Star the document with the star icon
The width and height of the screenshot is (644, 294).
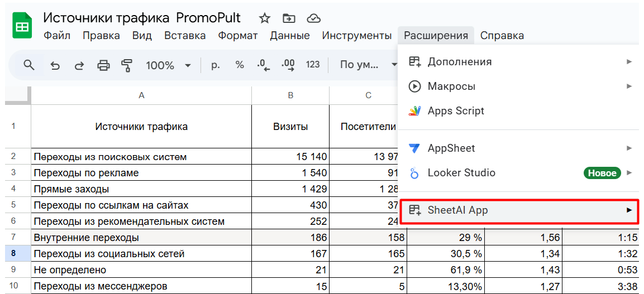[x=265, y=18]
